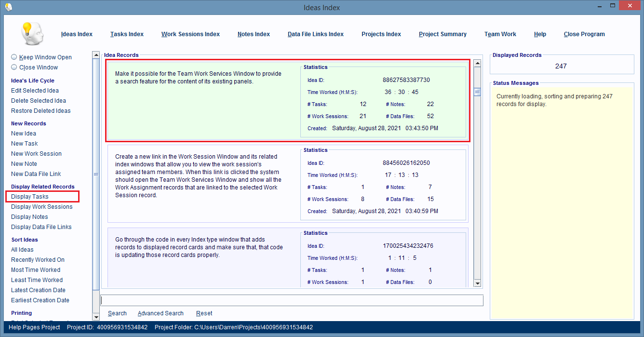Click New Idea in sidebar
The image size is (644, 337).
tap(24, 134)
